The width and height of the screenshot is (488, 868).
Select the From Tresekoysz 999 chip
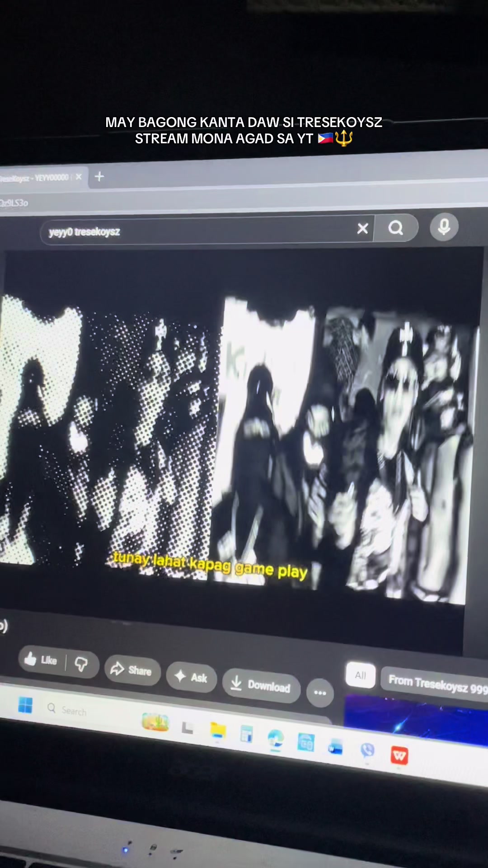coord(435,684)
